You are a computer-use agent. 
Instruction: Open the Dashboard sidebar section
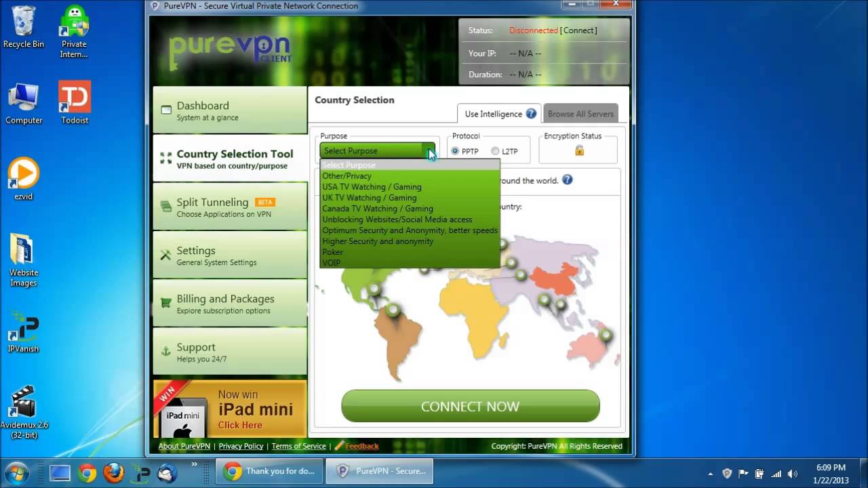(x=230, y=110)
